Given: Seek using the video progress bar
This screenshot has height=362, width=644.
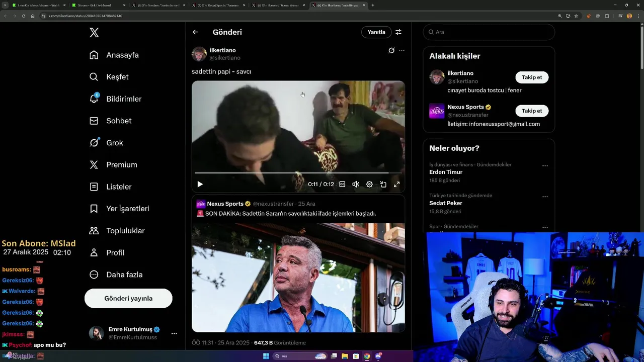Looking at the screenshot, I should click(298, 173).
